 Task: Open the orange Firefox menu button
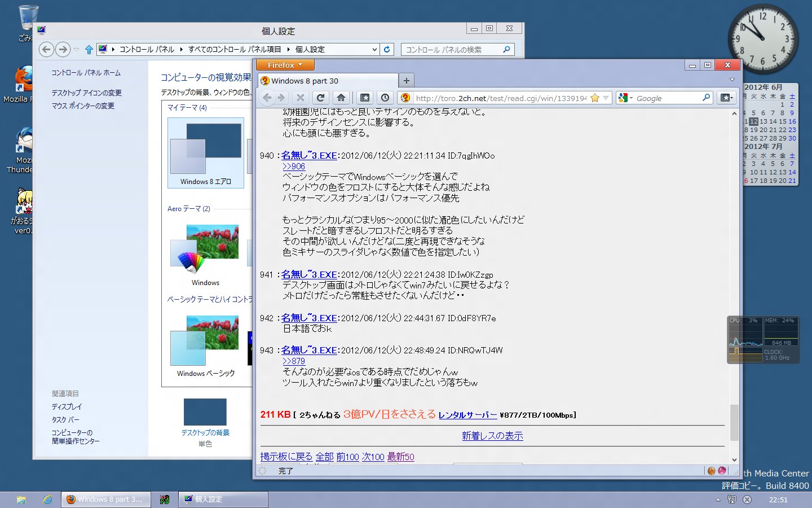[x=285, y=65]
